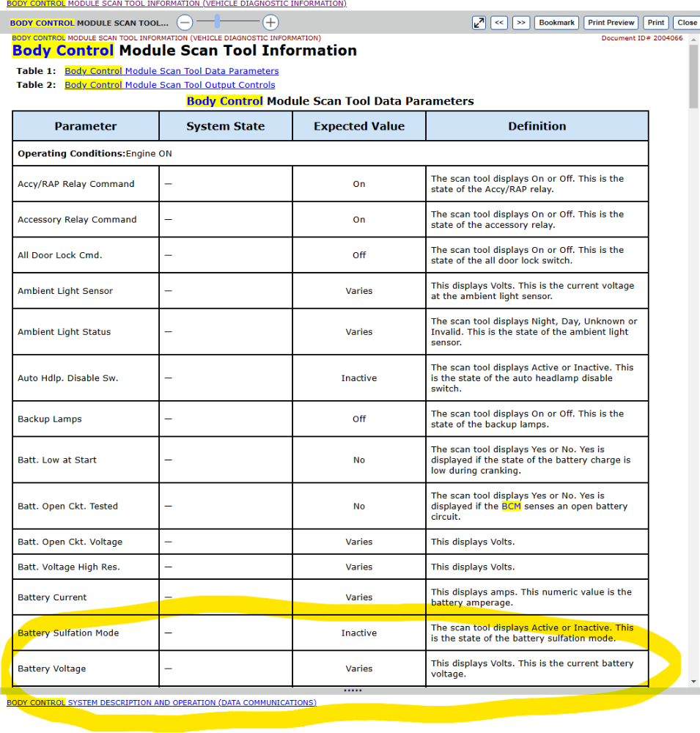Click the Battery Sulfation Mode parameter cell
Viewport: 700px width, 733px height.
pyautogui.click(x=86, y=633)
